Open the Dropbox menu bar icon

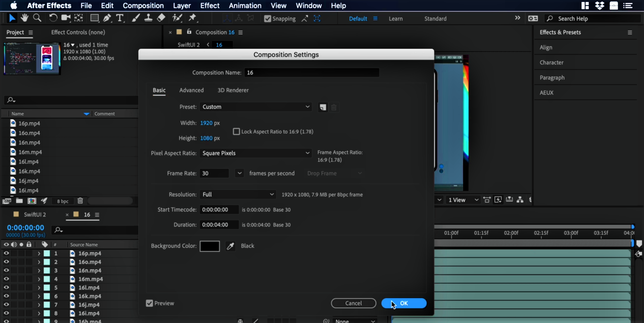pyautogui.click(x=599, y=5)
